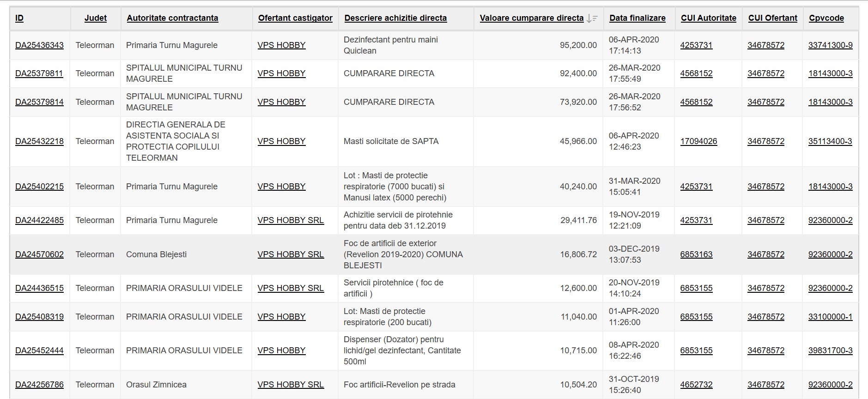868x399 pixels.
Task: Open record DA25408319
Action: (39, 317)
